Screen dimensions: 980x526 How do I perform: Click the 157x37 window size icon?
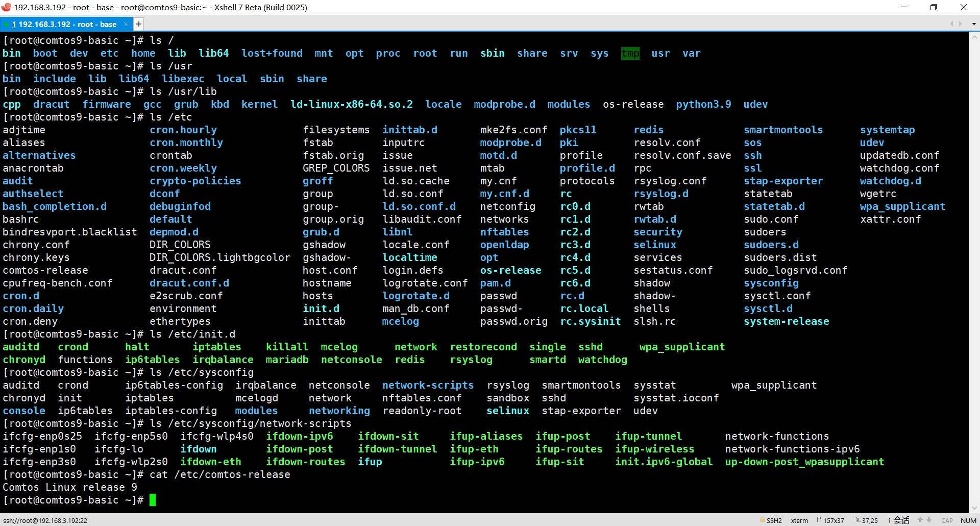(x=819, y=519)
